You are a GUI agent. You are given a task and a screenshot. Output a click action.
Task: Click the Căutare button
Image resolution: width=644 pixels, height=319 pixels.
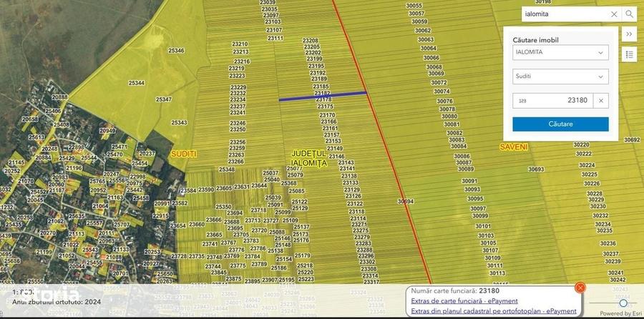(560, 124)
